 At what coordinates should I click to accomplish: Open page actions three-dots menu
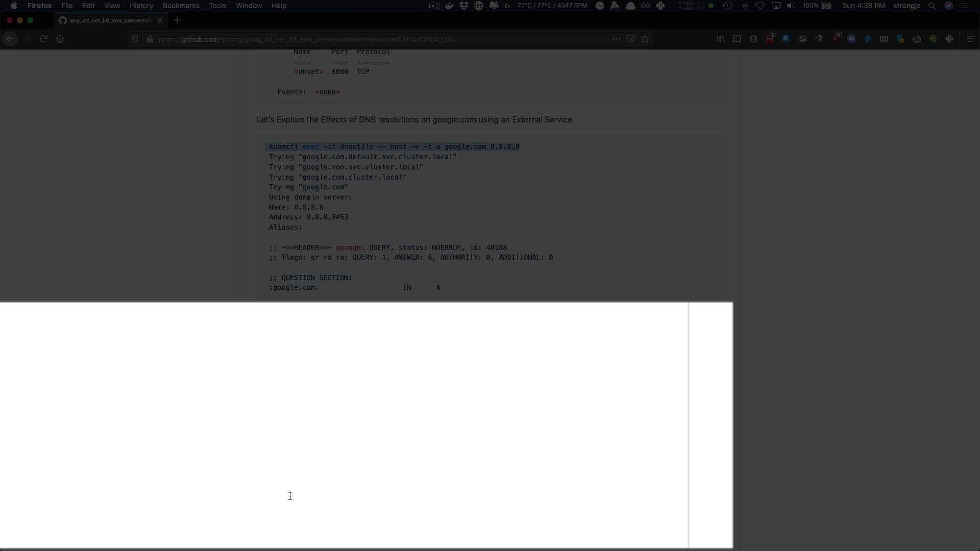click(x=616, y=39)
